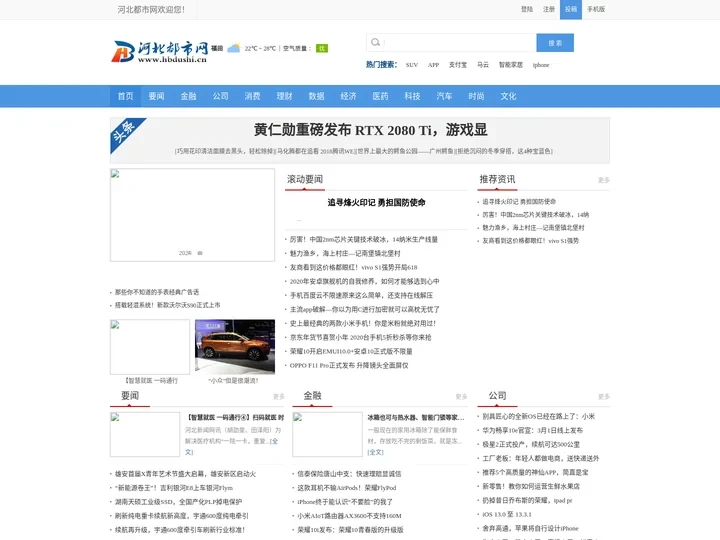
Task: Open article 极星2正式投产，续航可达500公里
Action: (531, 444)
